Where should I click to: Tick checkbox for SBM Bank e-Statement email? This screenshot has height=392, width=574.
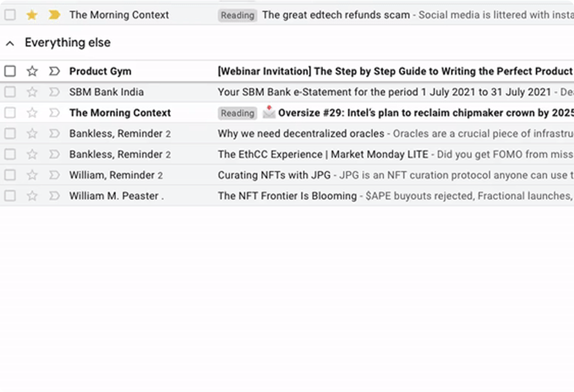[x=10, y=92]
